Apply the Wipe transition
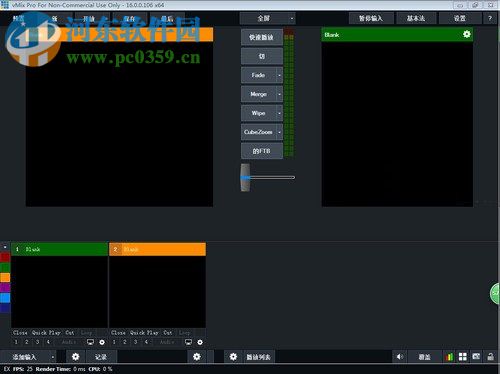500x374 pixels. point(259,113)
